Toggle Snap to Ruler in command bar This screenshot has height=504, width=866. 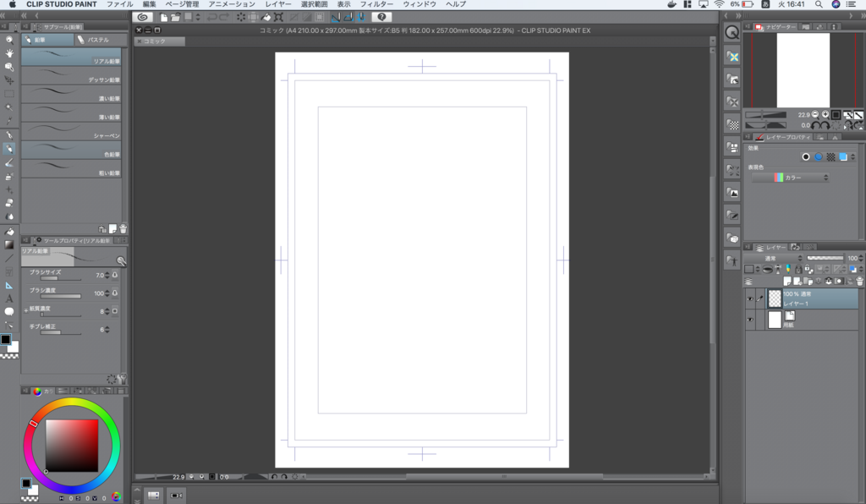click(336, 17)
